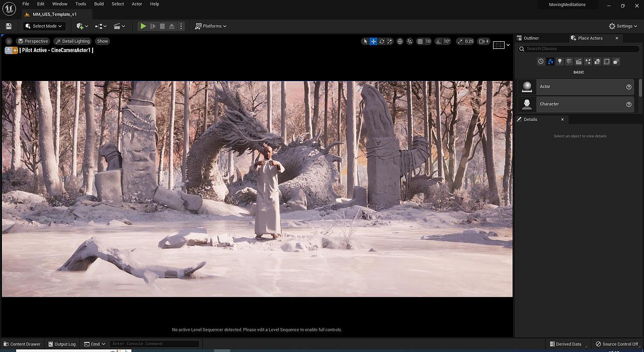
Task: Open the Window menu
Action: coord(59,4)
